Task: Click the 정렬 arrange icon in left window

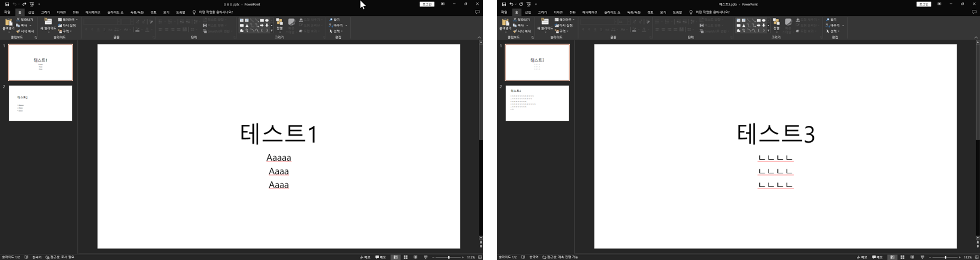Action: click(279, 22)
